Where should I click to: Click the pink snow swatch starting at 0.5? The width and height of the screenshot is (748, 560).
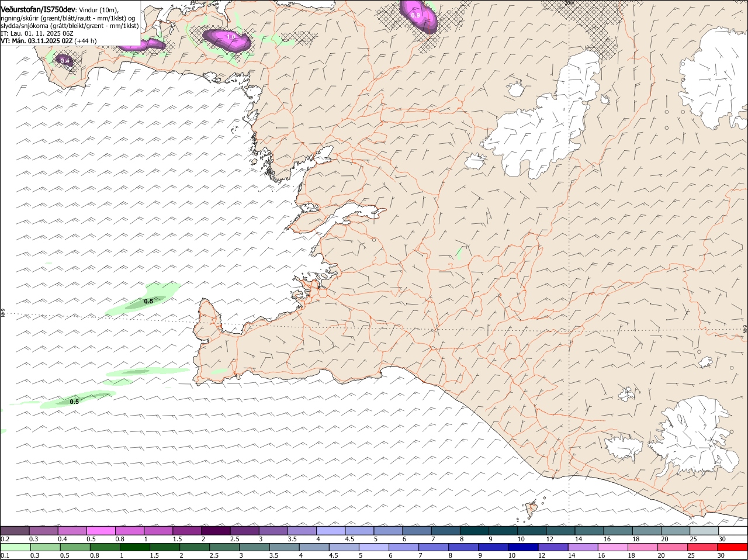[101, 531]
